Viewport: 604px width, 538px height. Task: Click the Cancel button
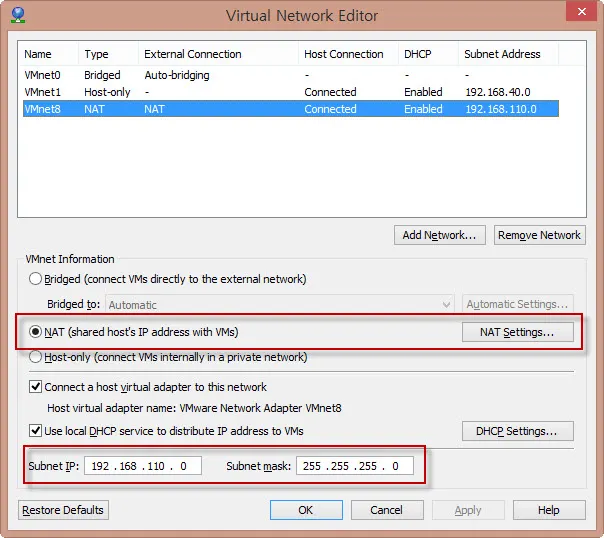(387, 510)
